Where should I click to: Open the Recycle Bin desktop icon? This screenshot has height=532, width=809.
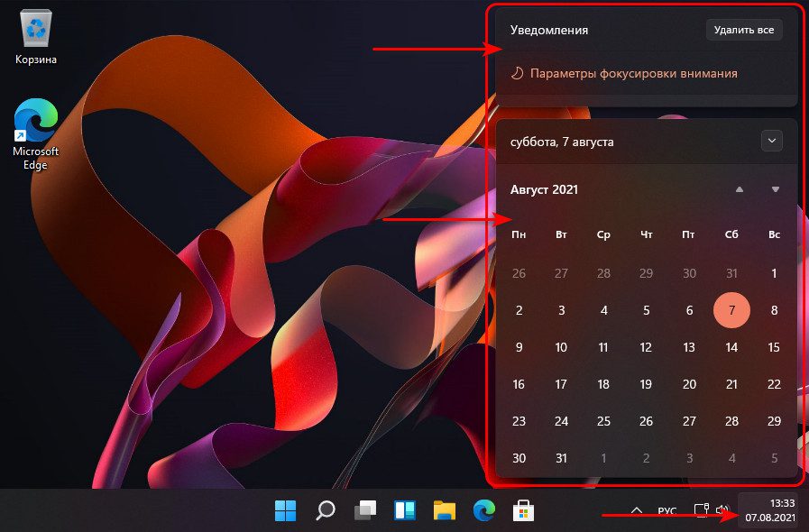point(35,37)
